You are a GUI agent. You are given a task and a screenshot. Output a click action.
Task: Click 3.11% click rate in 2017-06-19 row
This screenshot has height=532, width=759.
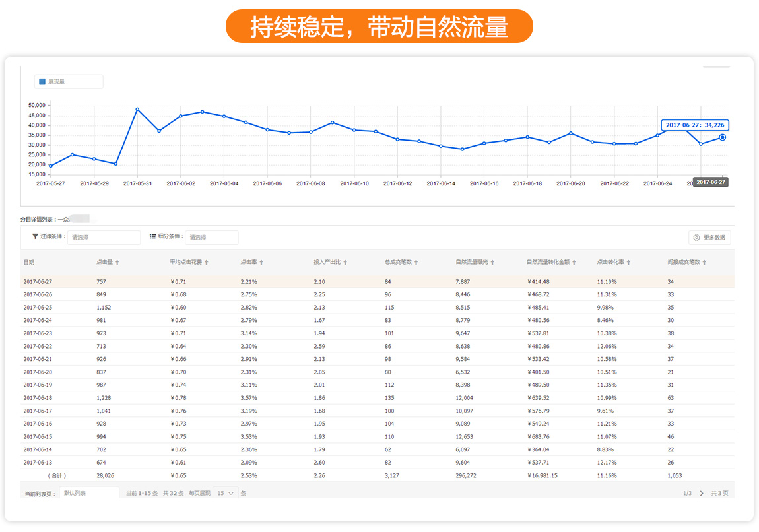(x=249, y=385)
